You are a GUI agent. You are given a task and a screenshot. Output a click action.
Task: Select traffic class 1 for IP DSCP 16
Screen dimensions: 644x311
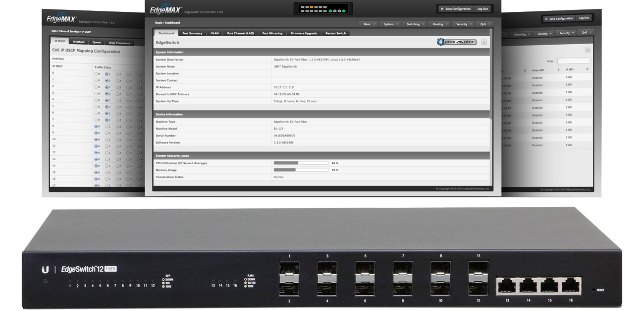107,179
